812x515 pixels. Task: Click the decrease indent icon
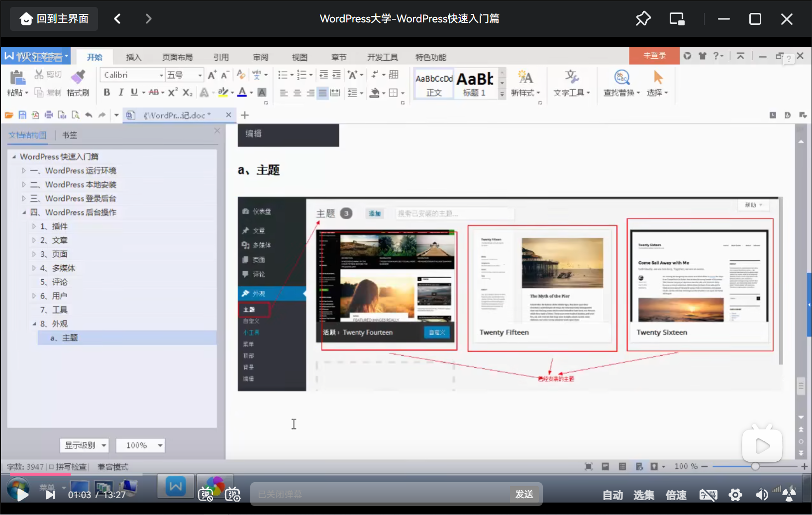tap(323, 75)
